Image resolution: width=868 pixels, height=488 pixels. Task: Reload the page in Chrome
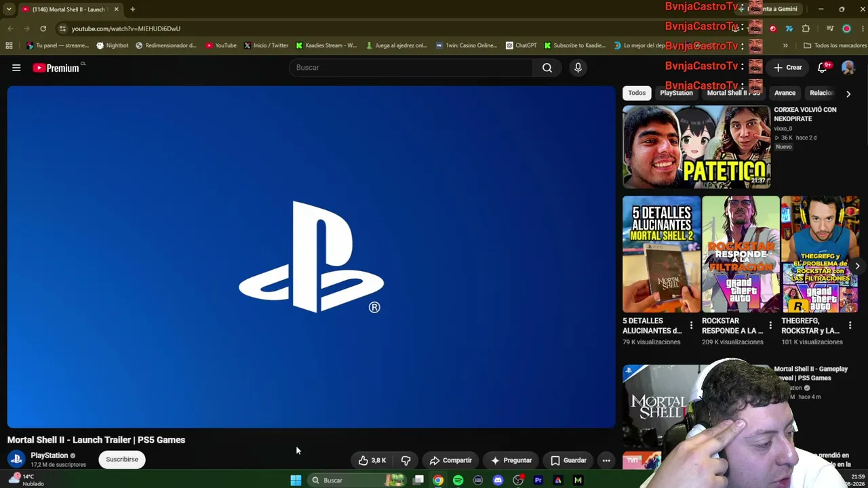(43, 28)
